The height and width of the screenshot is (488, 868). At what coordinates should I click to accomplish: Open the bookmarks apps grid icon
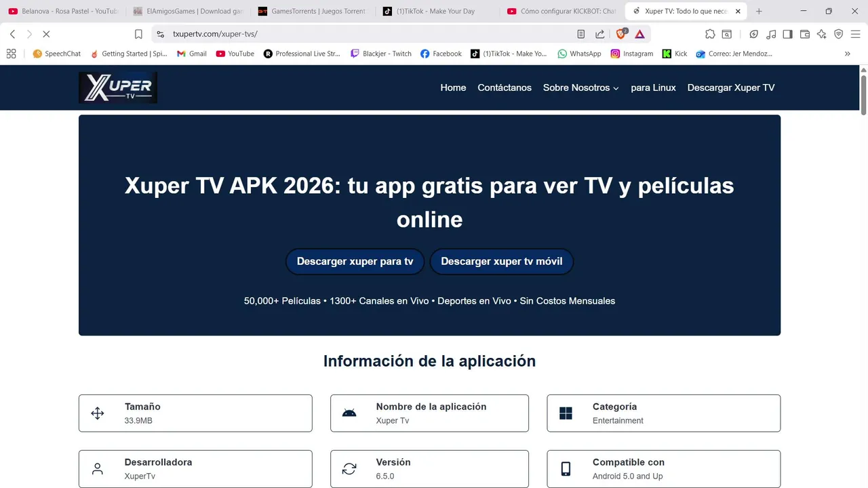[12, 54]
